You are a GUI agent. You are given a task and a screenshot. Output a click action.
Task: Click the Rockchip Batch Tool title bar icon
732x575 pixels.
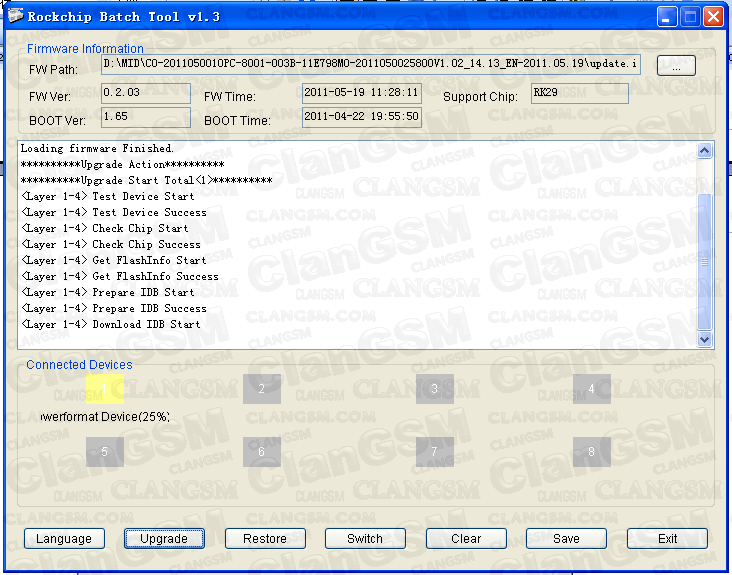point(15,16)
